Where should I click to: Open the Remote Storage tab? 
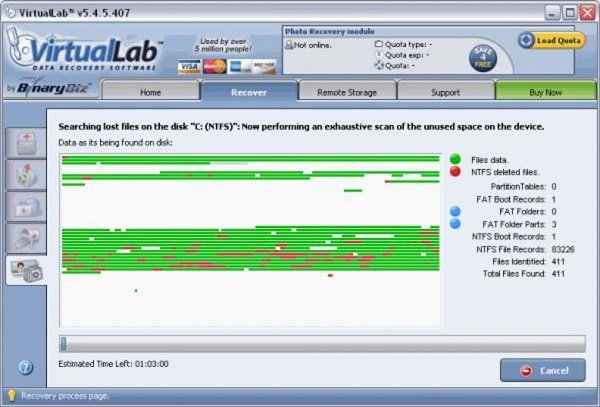pyautogui.click(x=347, y=92)
